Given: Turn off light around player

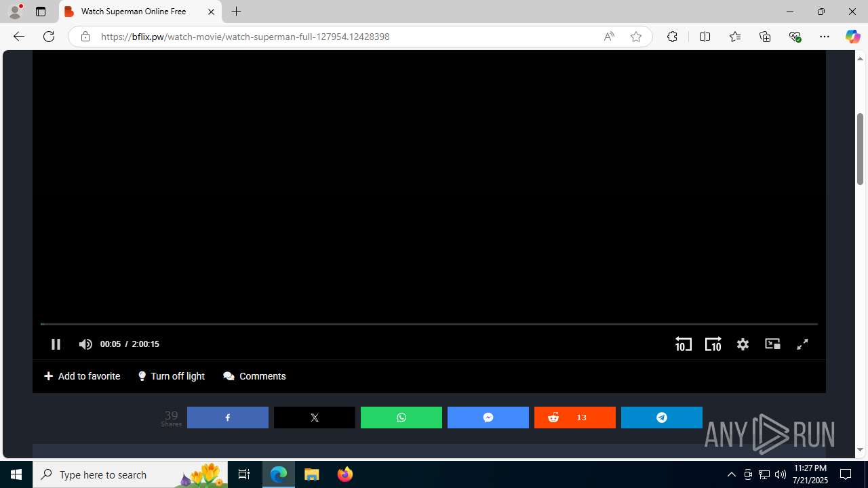Looking at the screenshot, I should tap(172, 376).
